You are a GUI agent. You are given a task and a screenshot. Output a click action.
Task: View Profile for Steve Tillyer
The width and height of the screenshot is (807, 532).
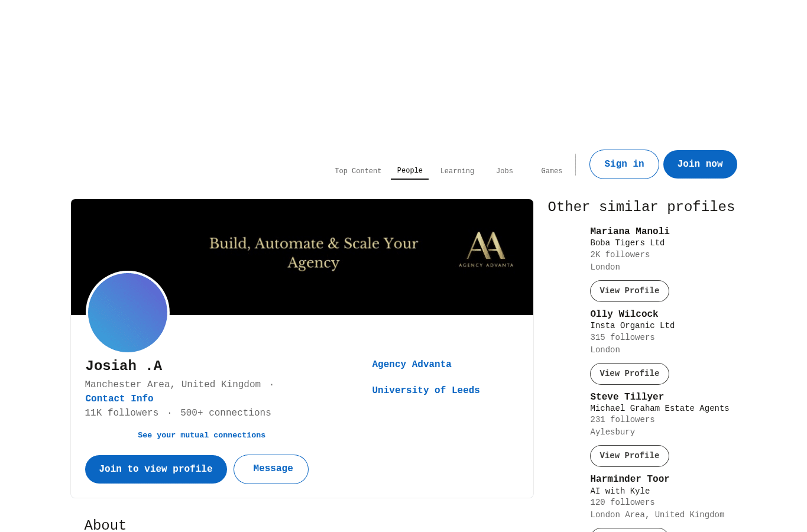click(630, 456)
